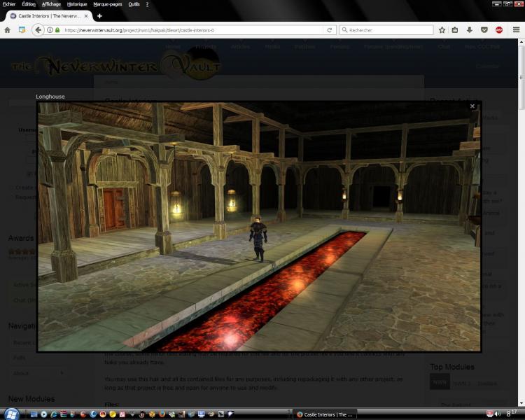Go back to the previous page
Viewport: 525px width, 420px height.
click(x=38, y=30)
